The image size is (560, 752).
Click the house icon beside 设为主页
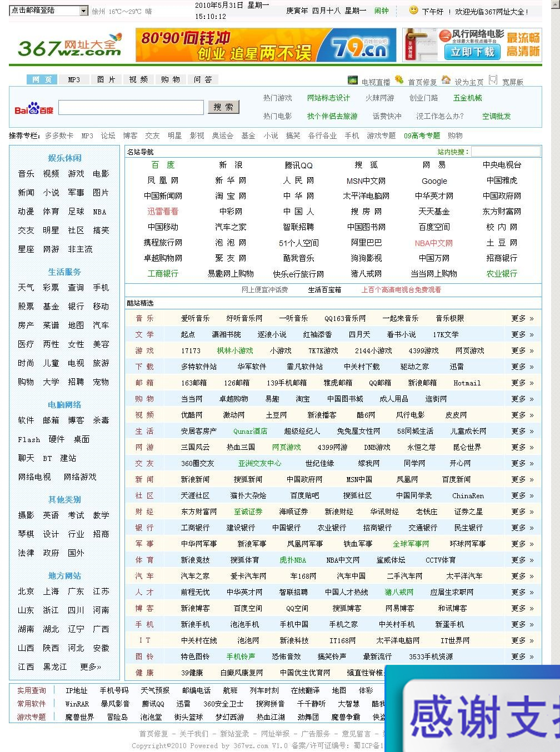coord(446,80)
